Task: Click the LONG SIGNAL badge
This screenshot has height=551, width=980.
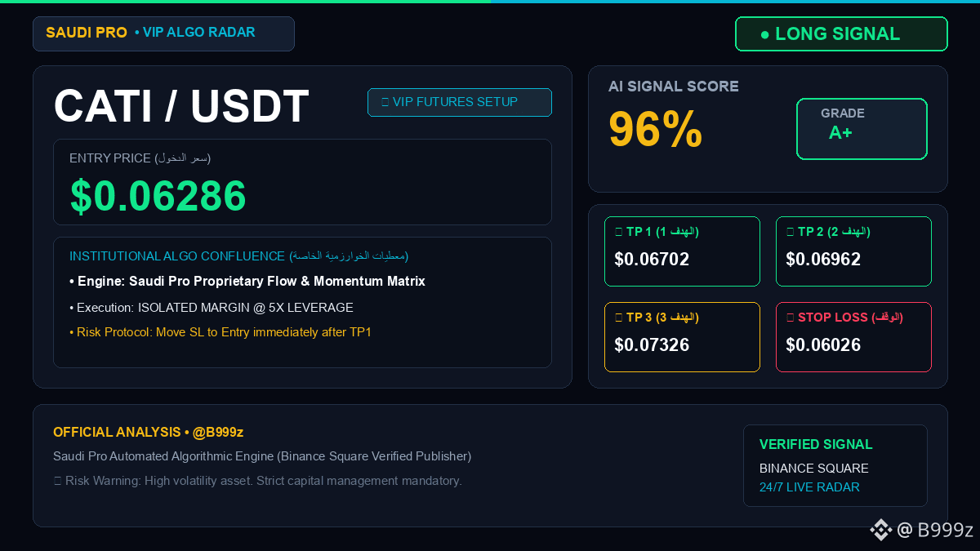Action: 841,34
